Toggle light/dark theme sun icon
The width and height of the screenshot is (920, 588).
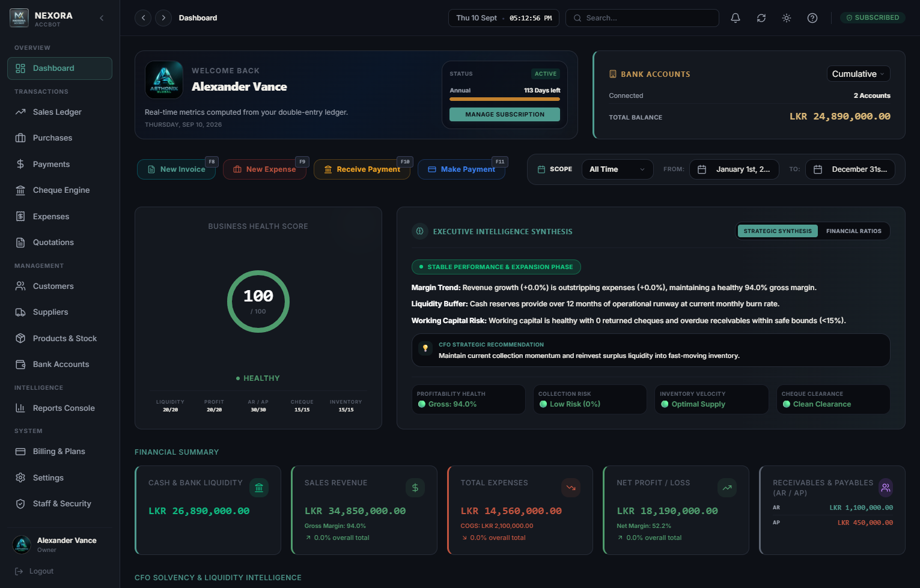pyautogui.click(x=787, y=18)
